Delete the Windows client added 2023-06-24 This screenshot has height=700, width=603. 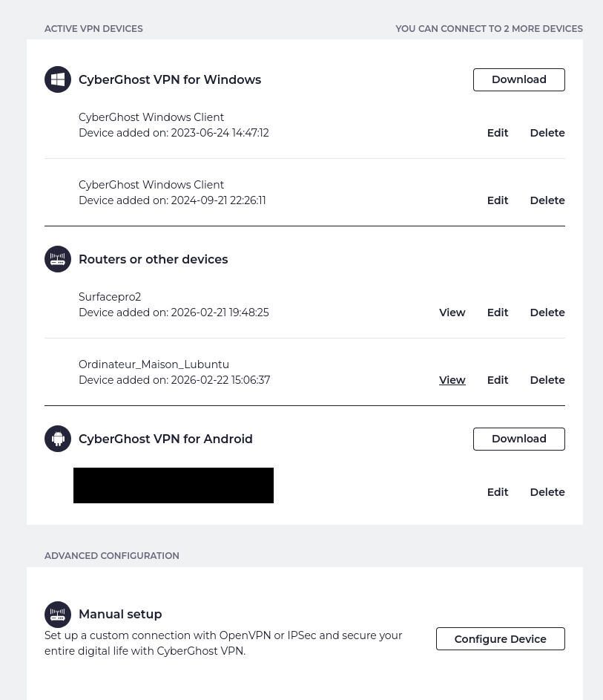point(547,133)
